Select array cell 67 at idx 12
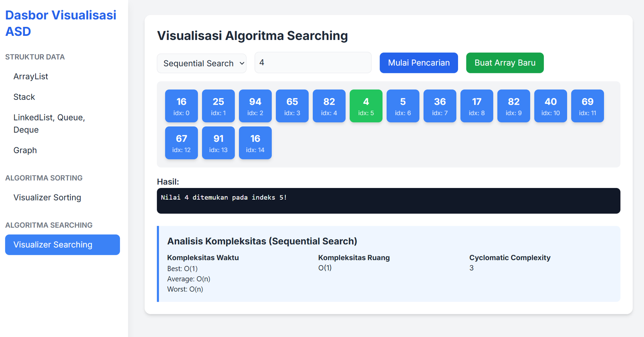The height and width of the screenshot is (337, 644). 182,143
